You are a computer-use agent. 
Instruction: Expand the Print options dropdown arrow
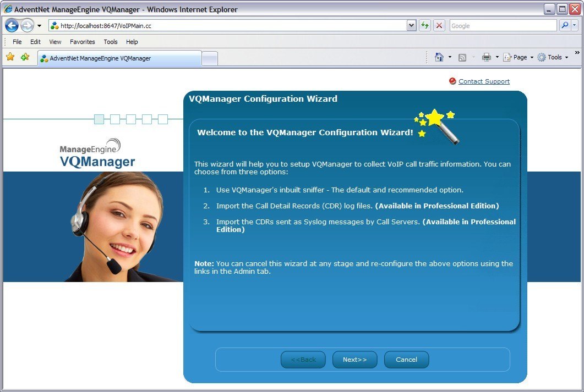tap(497, 57)
